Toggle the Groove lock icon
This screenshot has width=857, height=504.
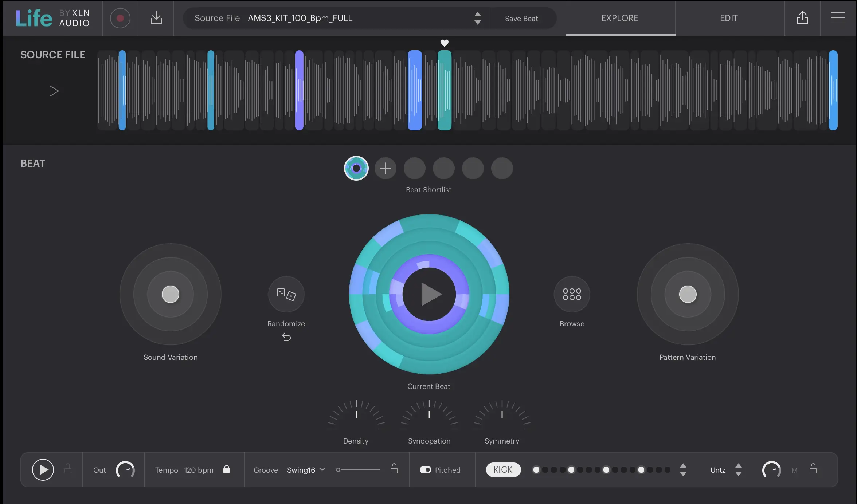(x=394, y=469)
